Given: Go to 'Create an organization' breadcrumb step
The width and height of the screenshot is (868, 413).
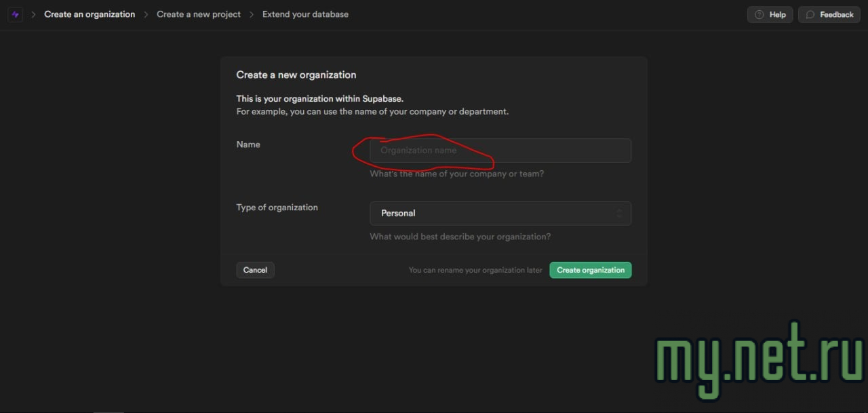Looking at the screenshot, I should tap(90, 14).
